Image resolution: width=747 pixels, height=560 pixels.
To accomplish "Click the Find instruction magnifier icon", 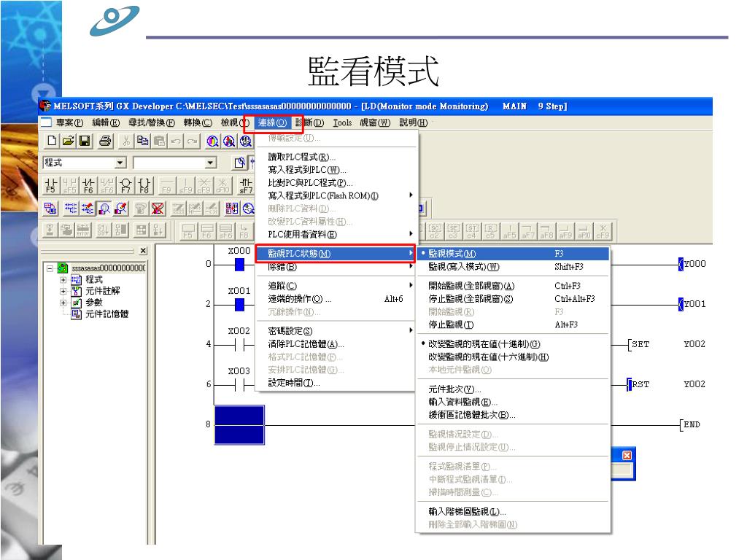I will pyautogui.click(x=229, y=141).
